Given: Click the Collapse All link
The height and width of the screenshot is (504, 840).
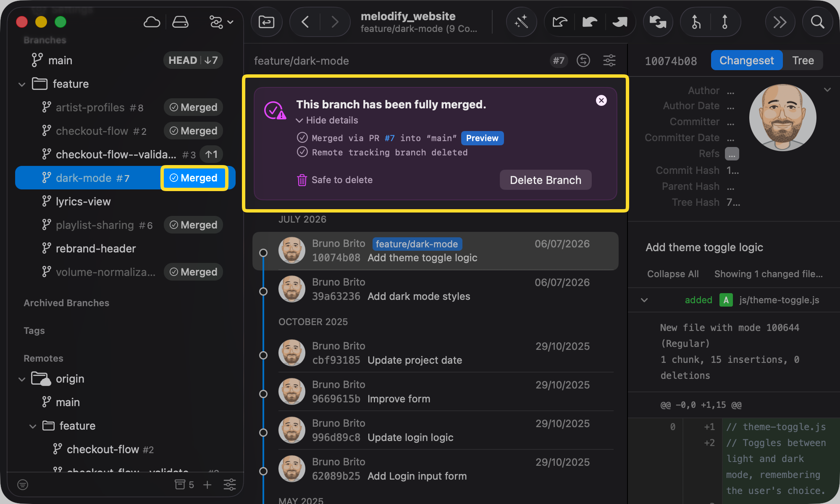Looking at the screenshot, I should [673, 274].
